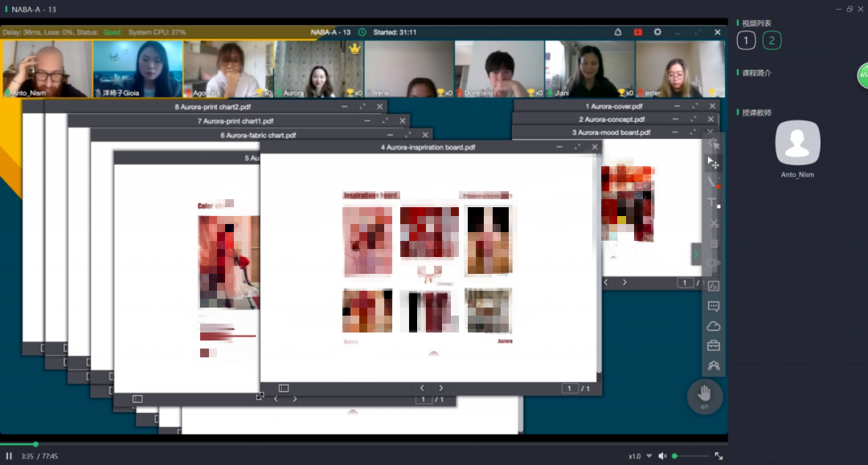Go to next page in mood board window

624,283
